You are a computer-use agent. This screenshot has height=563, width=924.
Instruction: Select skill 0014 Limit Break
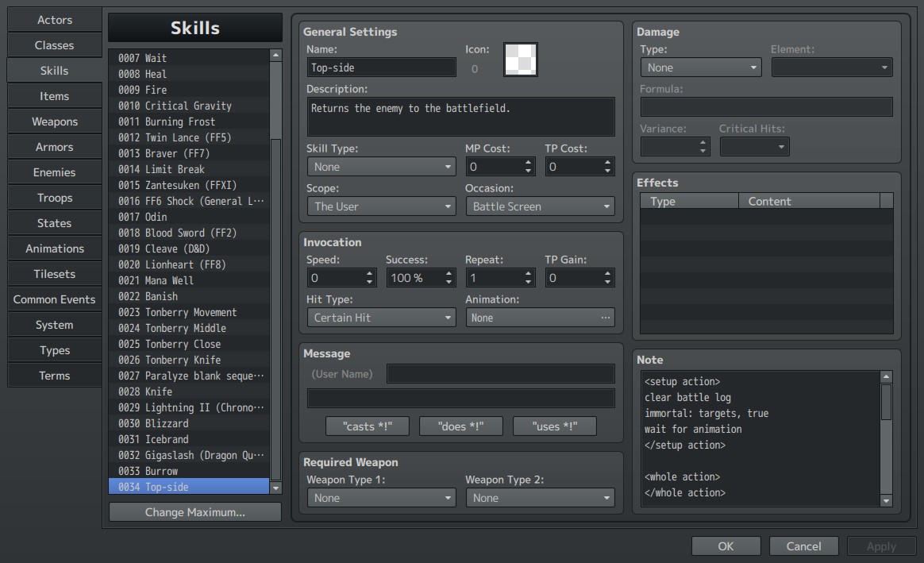pos(189,169)
